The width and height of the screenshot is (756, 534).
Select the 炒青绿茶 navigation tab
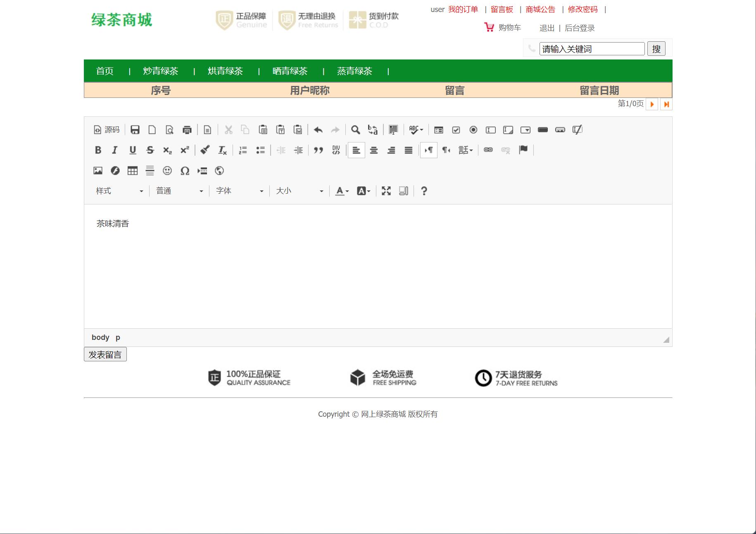pyautogui.click(x=159, y=71)
